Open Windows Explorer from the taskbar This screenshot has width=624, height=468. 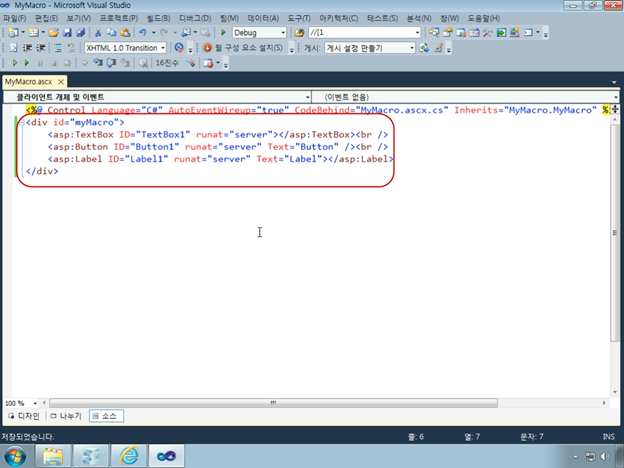(53, 456)
